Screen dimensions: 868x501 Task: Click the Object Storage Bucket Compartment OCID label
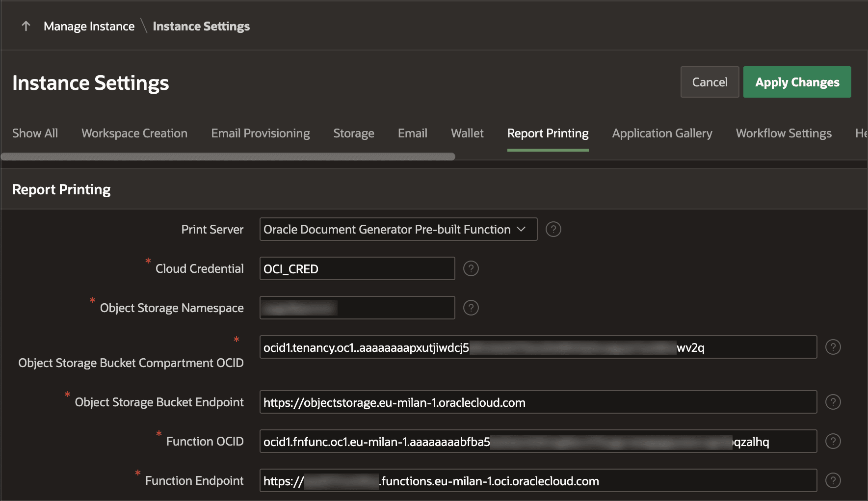(x=131, y=363)
